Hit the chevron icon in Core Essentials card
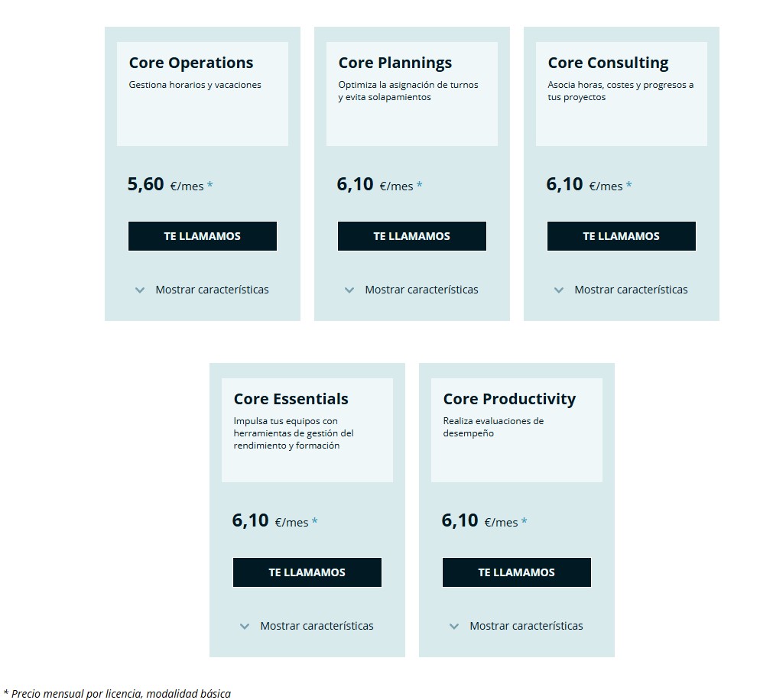 245,627
